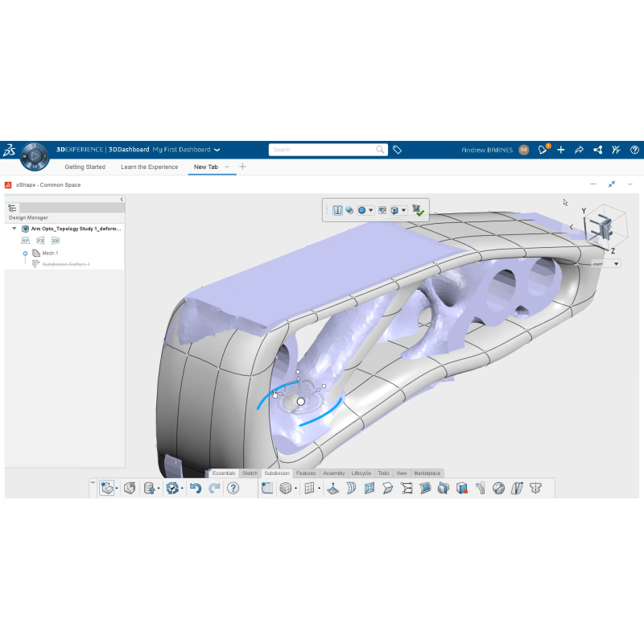This screenshot has height=644, width=644.
Task: Switch to the Features tab
Action: [x=306, y=473]
